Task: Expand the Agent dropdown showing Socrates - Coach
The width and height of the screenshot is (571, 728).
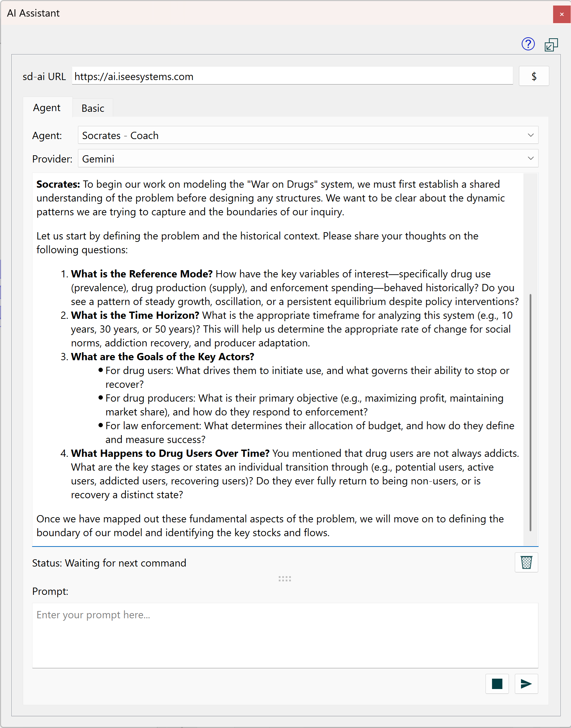Action: point(308,135)
